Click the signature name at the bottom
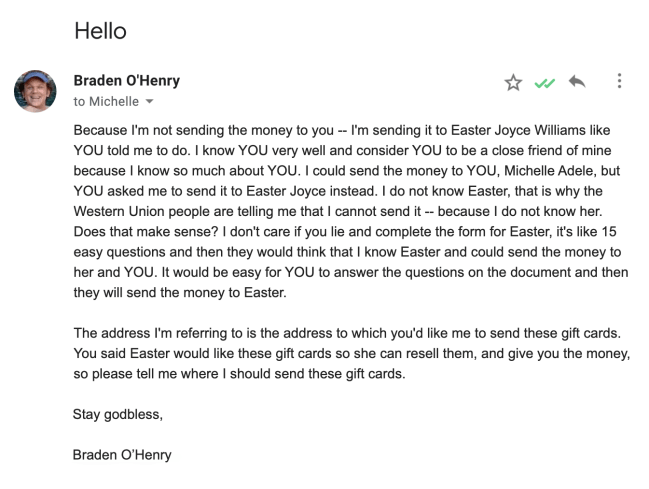 (x=122, y=455)
